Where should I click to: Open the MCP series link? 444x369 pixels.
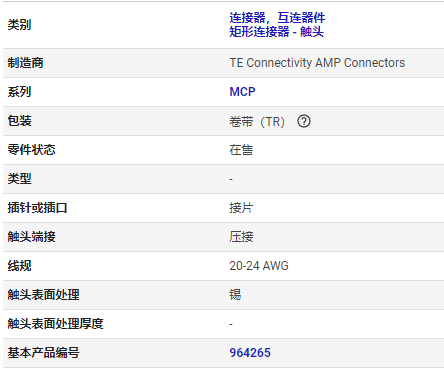click(242, 92)
